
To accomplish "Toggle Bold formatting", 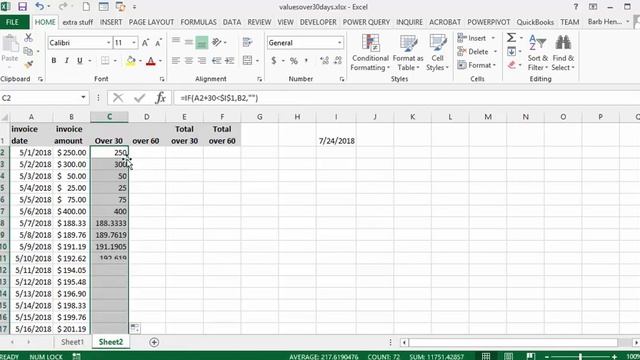I will point(53,60).
